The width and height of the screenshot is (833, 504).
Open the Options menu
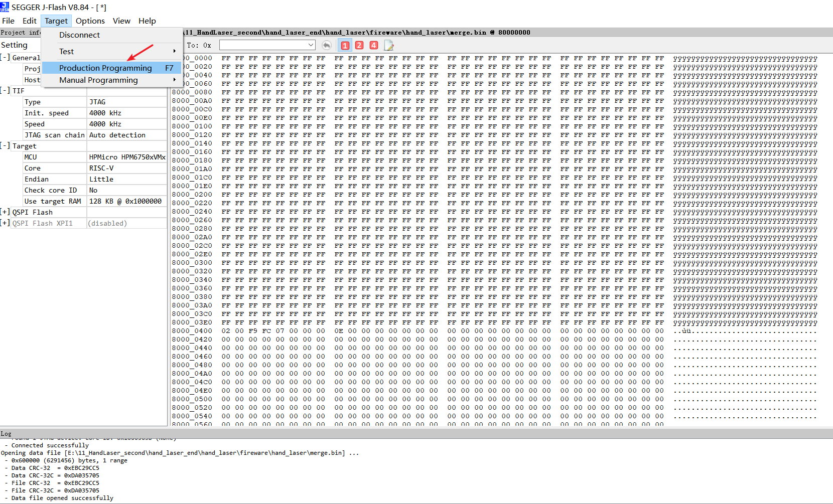(x=90, y=21)
